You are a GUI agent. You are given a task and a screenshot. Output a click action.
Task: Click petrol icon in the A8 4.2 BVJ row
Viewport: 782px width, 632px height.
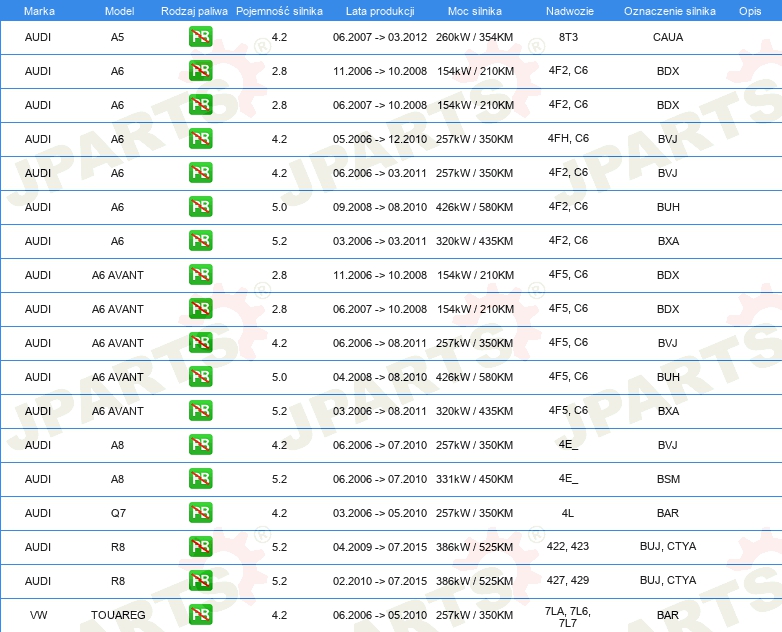200,444
